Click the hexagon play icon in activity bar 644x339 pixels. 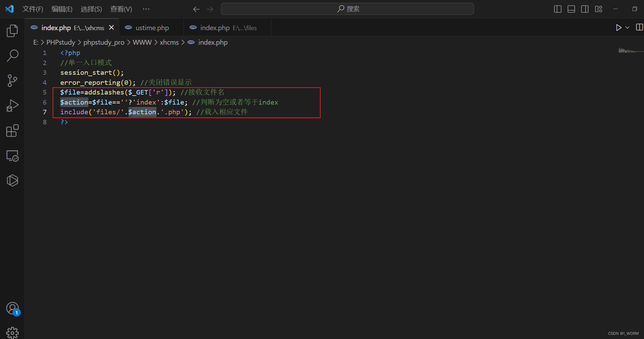pyautogui.click(x=12, y=180)
